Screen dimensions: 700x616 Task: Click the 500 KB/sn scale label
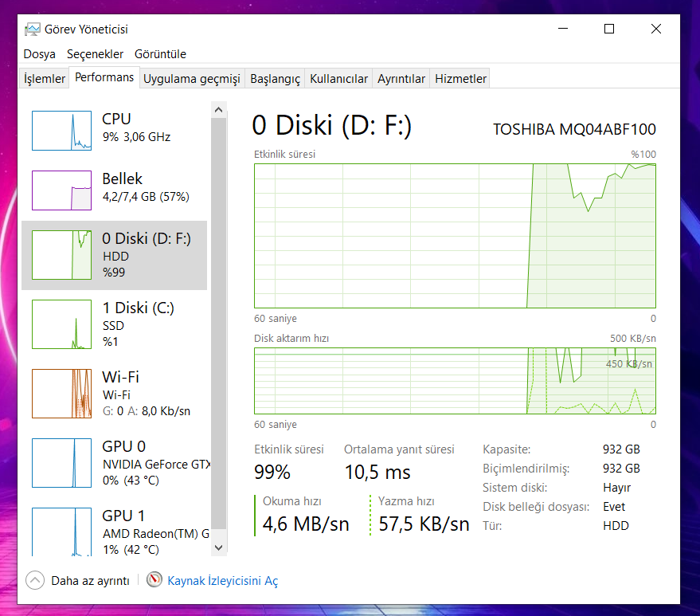632,339
